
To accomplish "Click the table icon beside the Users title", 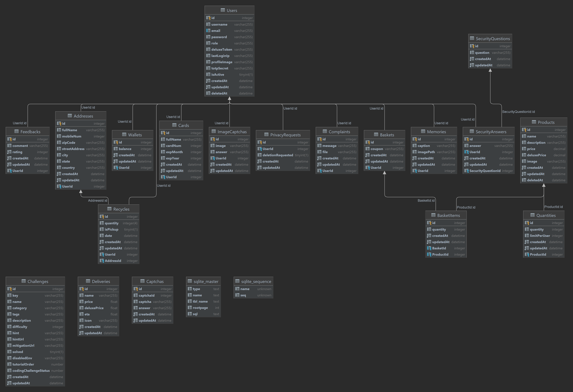I will point(223,10).
